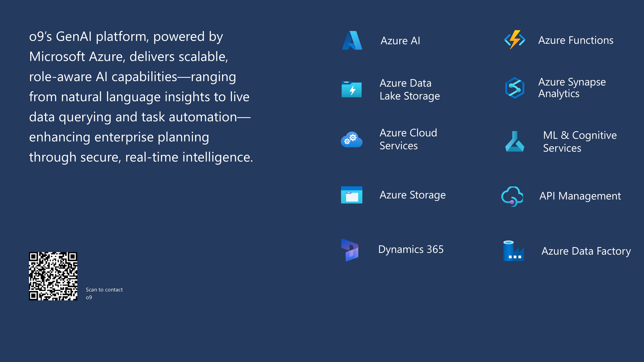Click the Azure Data Factory icon
The image size is (644, 362).
(513, 251)
